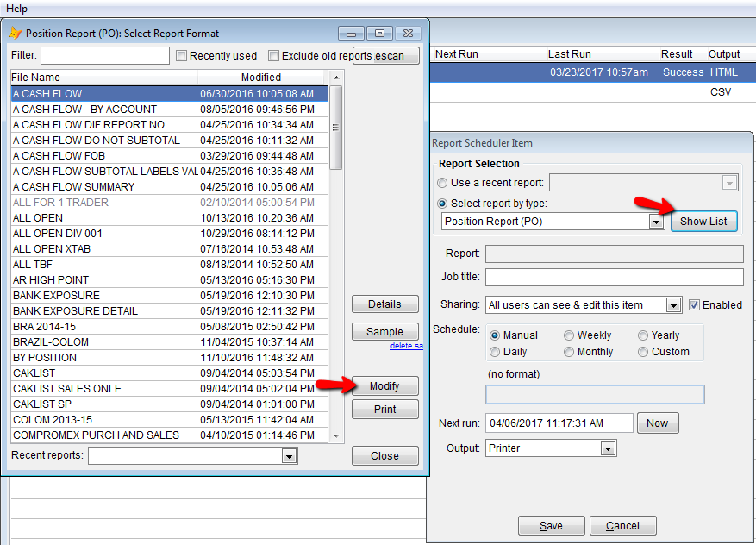Select the Select report by type option
Viewport: 756px width, 545px height.
point(442,204)
